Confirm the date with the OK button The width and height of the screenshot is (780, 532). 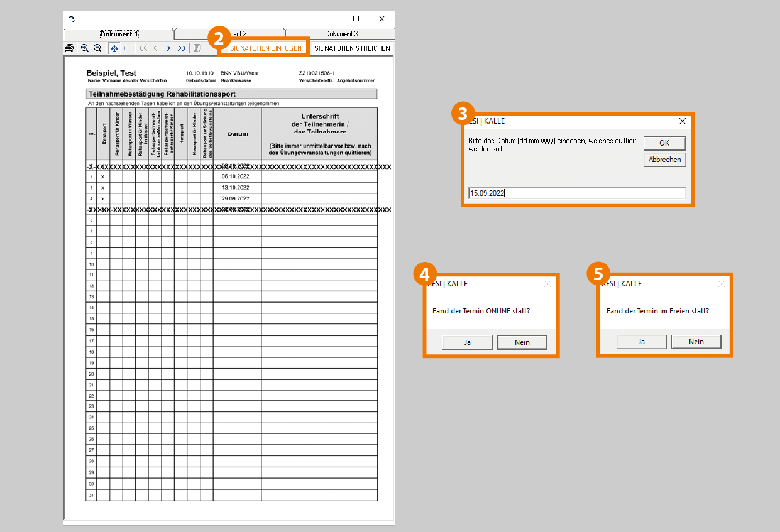click(664, 143)
